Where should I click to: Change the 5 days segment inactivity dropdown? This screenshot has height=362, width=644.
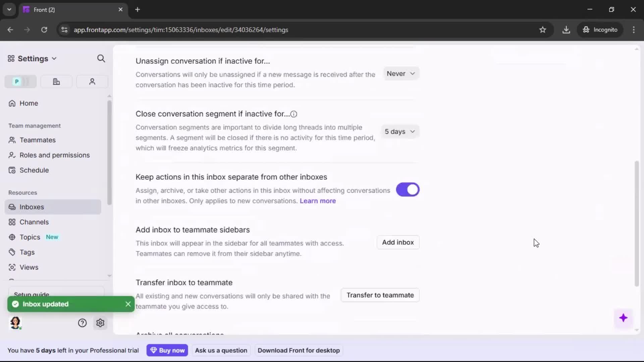400,131
